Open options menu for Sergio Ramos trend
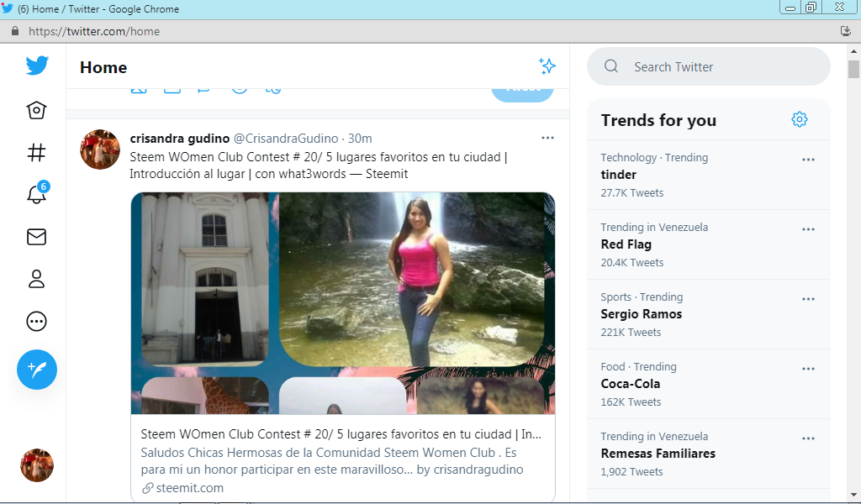 click(x=808, y=299)
